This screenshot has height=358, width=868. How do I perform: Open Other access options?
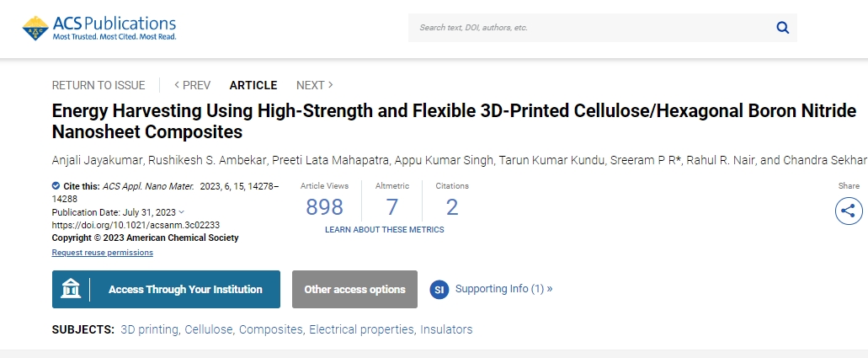click(354, 289)
